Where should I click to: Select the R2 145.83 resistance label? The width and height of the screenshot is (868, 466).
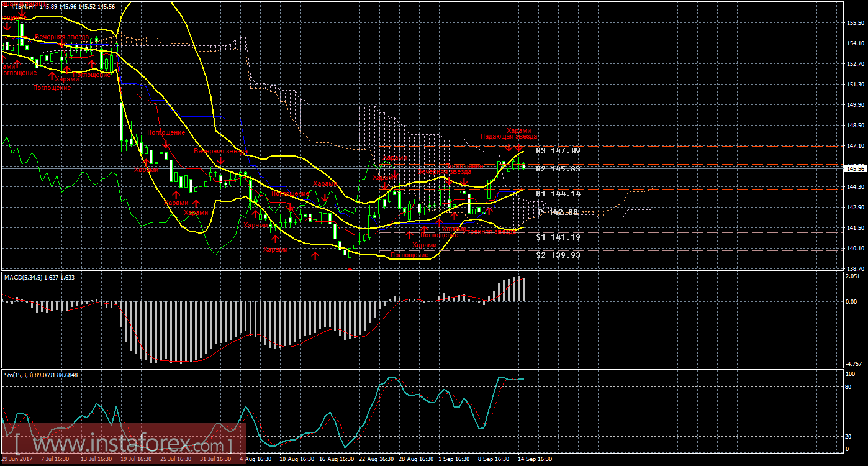coord(558,169)
